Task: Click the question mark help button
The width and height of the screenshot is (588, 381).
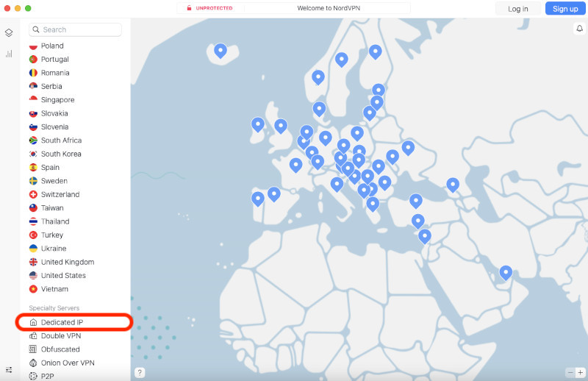Action: [140, 372]
